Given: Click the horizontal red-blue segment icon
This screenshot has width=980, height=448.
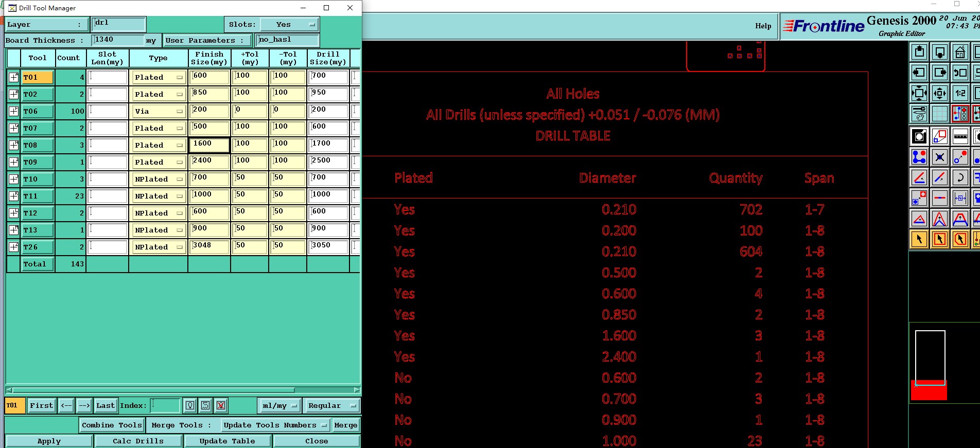Looking at the screenshot, I should [x=940, y=198].
